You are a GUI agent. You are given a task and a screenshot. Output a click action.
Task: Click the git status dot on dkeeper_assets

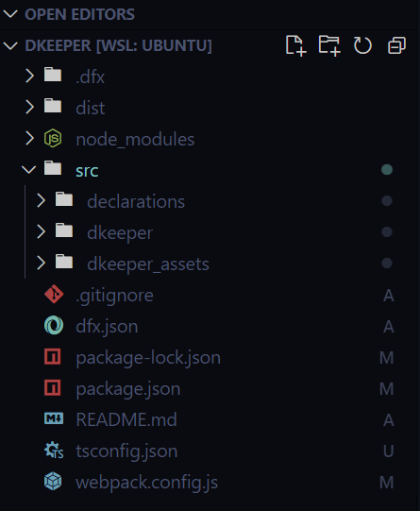tap(387, 263)
